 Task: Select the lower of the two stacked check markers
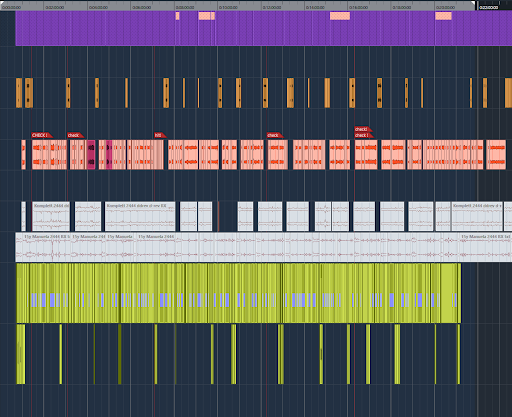tap(363, 135)
